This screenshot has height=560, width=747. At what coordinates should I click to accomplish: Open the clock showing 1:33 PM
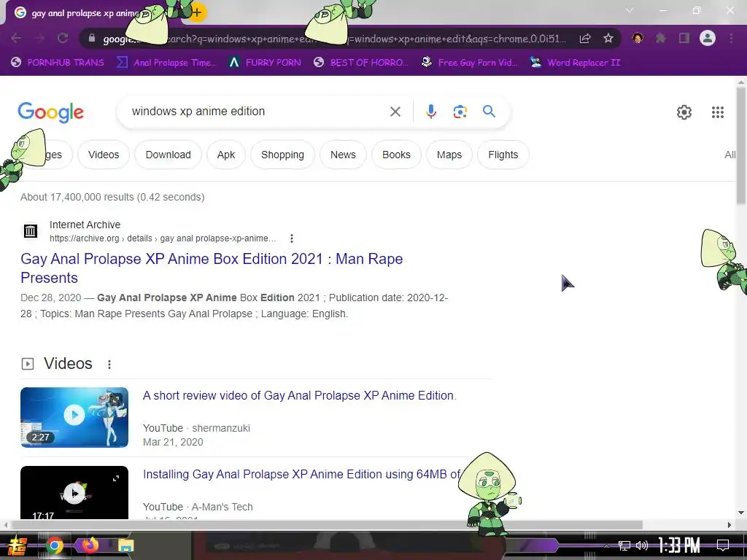pos(679,545)
